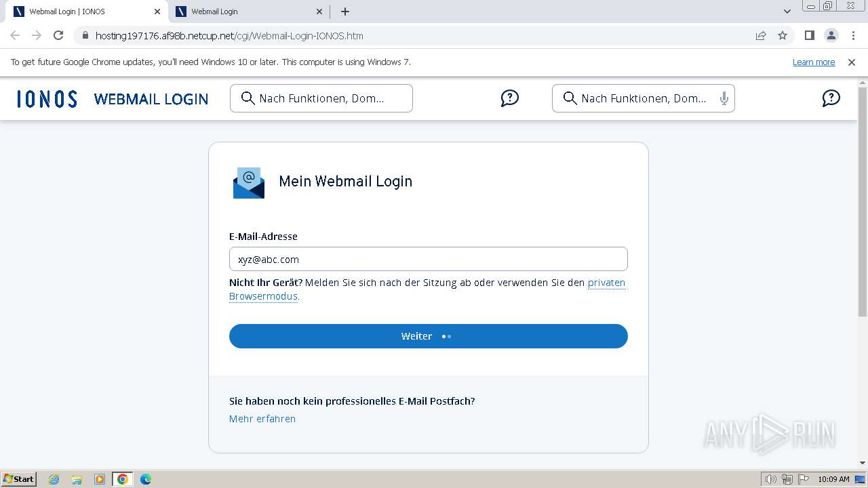Click the Weiter button

coord(429,336)
